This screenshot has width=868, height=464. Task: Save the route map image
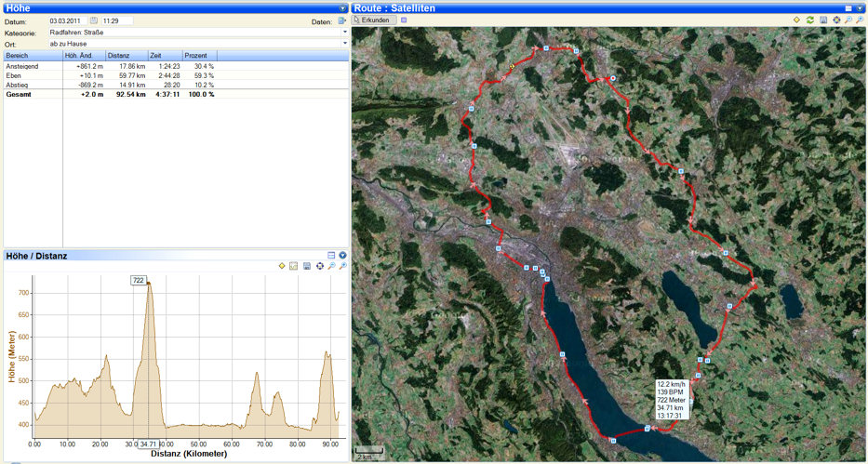click(x=823, y=20)
